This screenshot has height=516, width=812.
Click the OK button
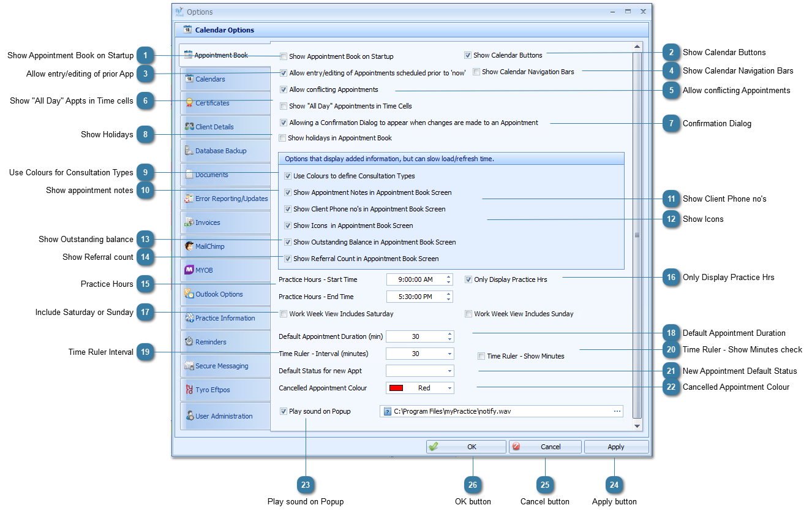[466, 447]
